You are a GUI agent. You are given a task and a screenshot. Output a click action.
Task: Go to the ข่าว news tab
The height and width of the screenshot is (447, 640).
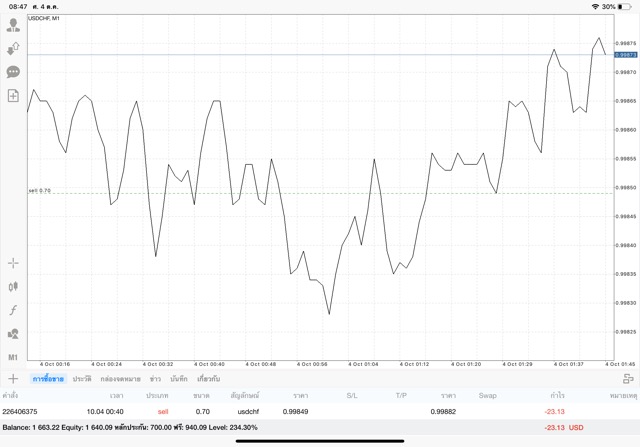(155, 379)
